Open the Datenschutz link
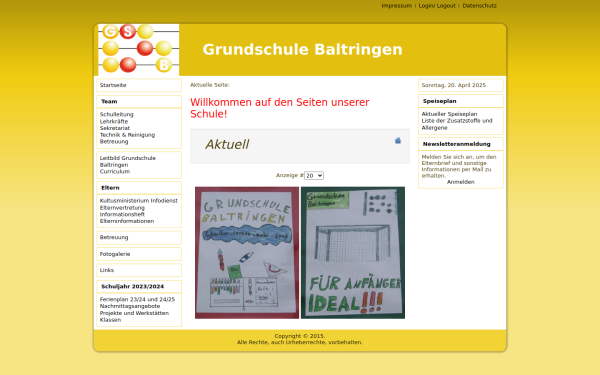600x375 pixels. point(479,6)
